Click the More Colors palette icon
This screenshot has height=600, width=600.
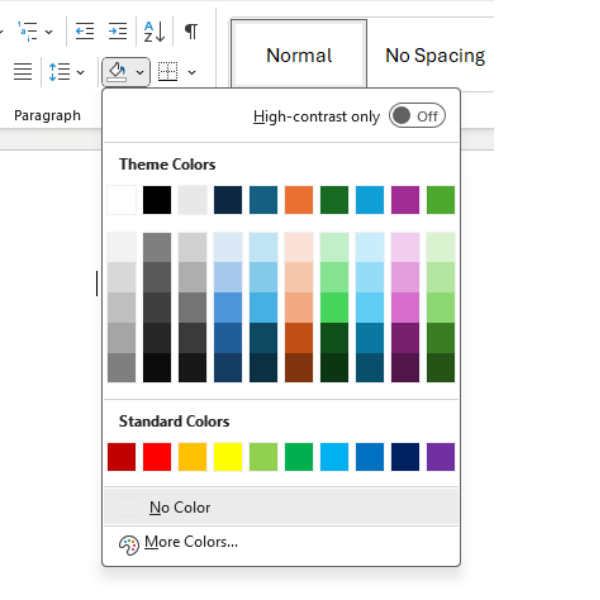(129, 545)
